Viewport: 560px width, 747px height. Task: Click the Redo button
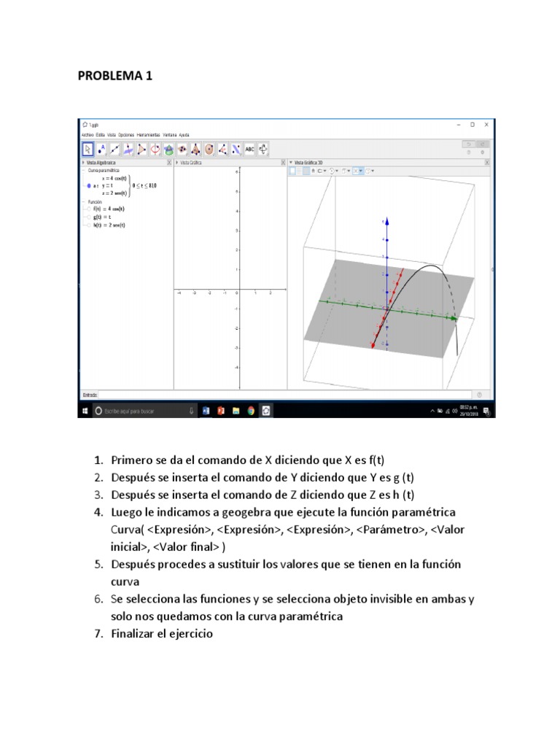[482, 144]
